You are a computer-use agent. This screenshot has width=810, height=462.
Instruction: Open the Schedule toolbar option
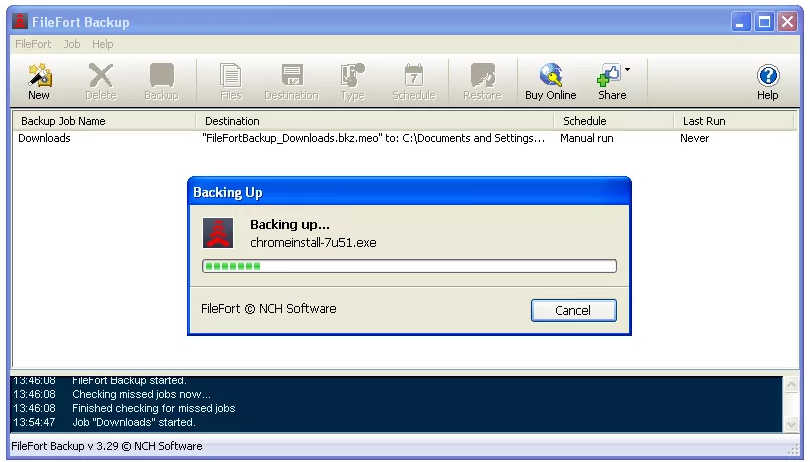(413, 82)
